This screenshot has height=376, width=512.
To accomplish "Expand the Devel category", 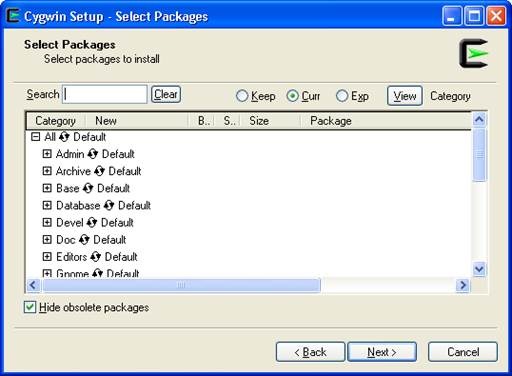I will (x=47, y=222).
